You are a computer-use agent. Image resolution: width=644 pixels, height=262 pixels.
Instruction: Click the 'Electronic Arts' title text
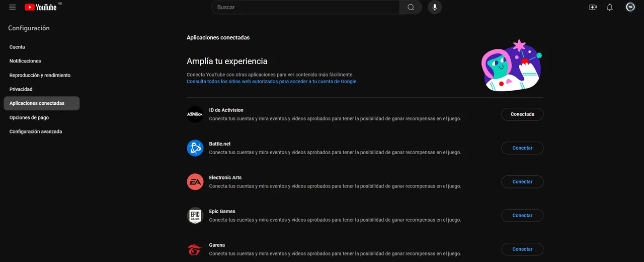(225, 177)
